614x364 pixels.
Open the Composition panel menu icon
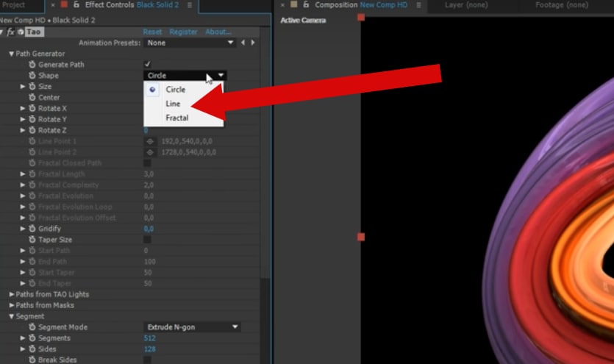[x=418, y=5]
